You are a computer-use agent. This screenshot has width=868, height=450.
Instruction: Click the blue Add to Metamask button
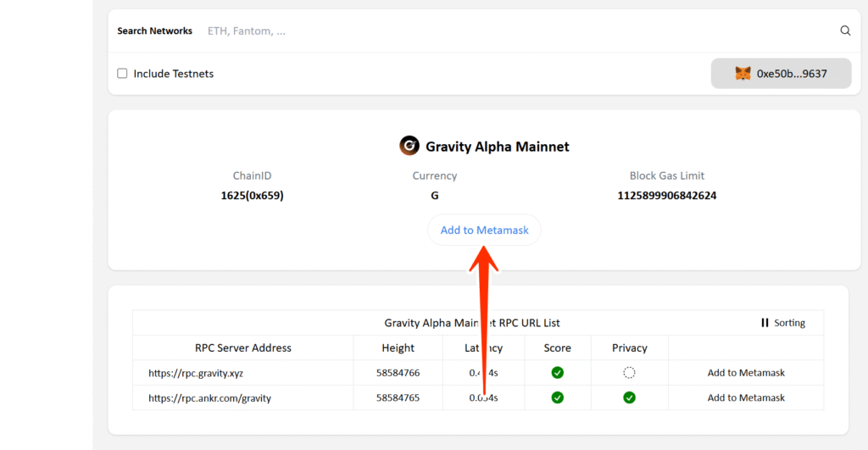pos(484,230)
